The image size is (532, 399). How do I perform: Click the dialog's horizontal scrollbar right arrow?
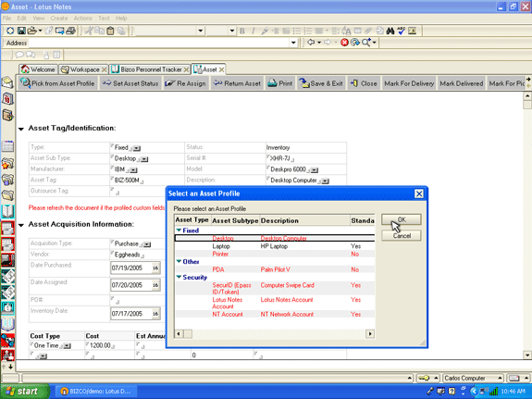click(370, 334)
